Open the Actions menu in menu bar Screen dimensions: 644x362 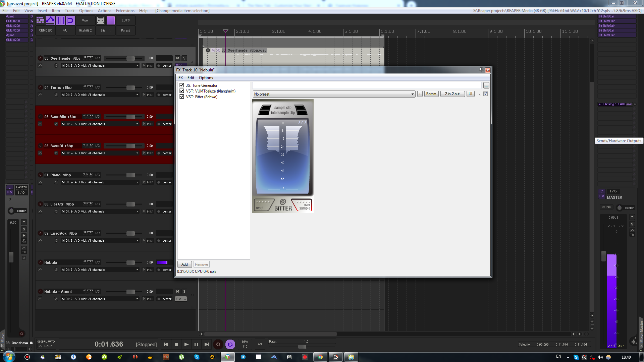click(x=104, y=11)
